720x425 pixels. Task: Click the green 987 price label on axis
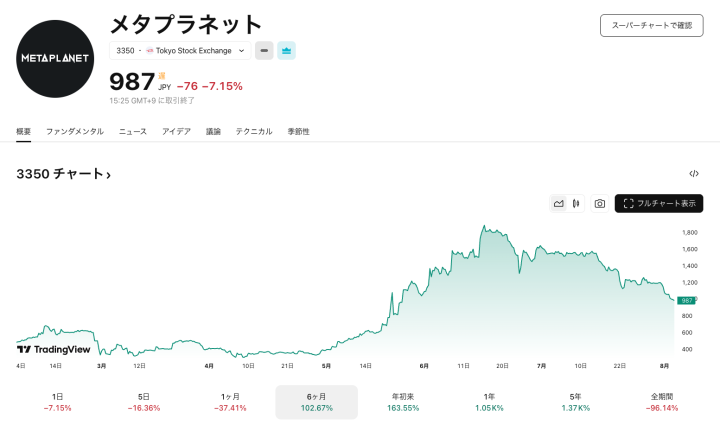click(x=687, y=300)
